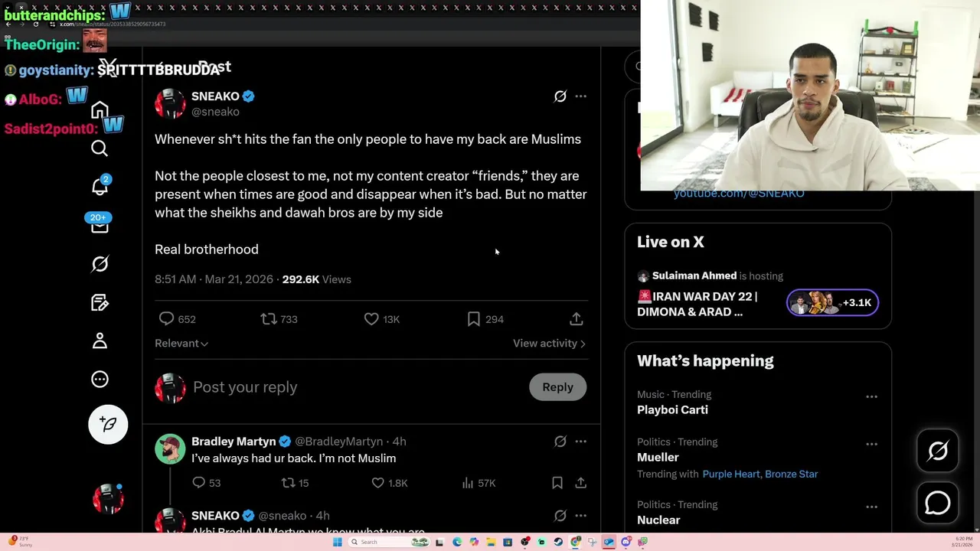
Task: Open more options for Playboi Carti trend
Action: click(871, 396)
